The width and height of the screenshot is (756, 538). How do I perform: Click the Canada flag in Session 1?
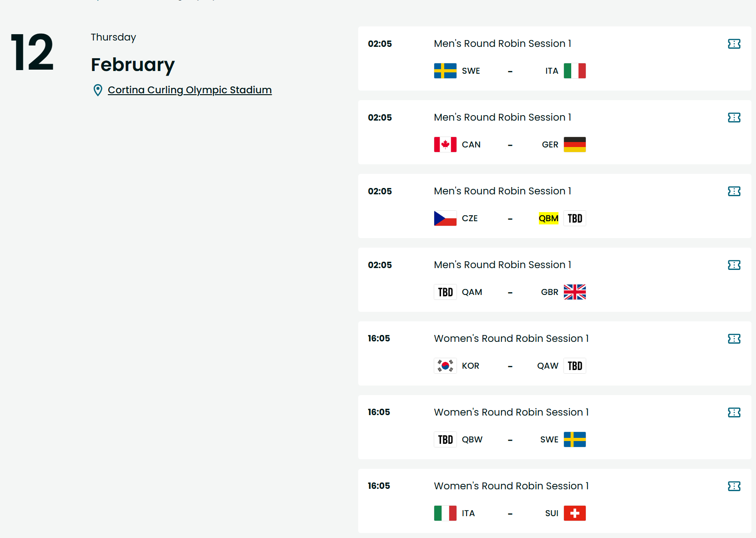click(445, 144)
